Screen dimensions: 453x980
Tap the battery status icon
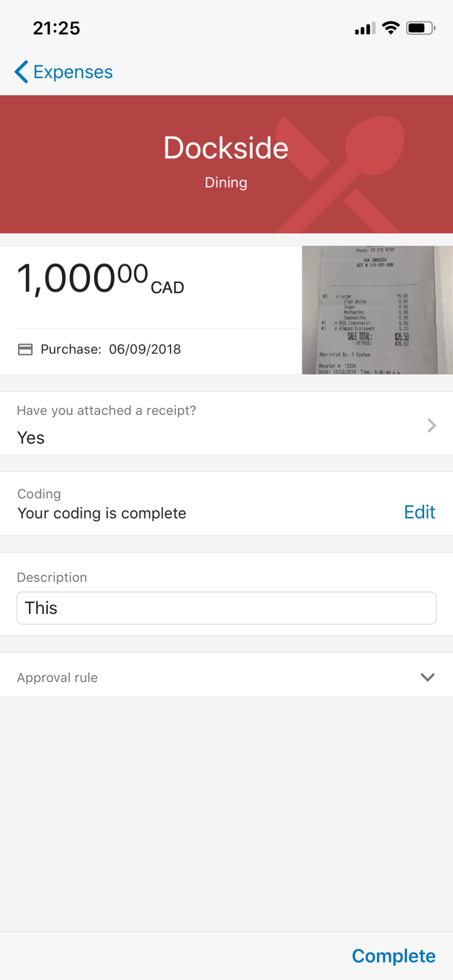pos(420,28)
